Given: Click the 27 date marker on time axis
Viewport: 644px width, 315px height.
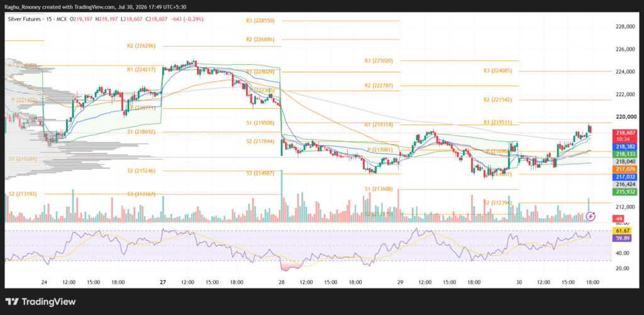Looking at the screenshot, I should [x=163, y=282].
